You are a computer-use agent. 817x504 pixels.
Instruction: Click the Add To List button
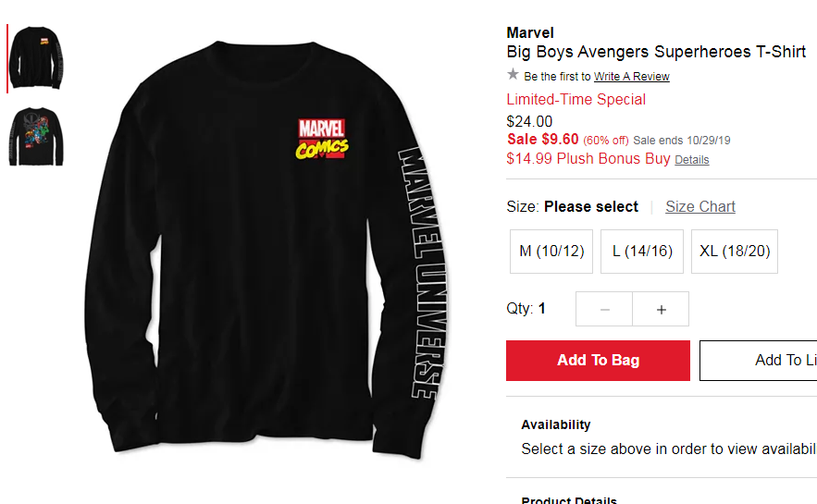(x=759, y=361)
